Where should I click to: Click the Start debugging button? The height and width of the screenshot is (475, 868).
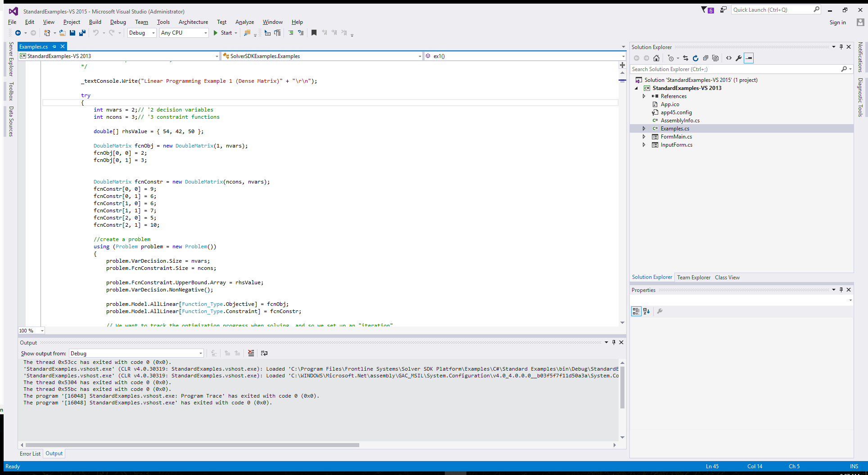222,33
